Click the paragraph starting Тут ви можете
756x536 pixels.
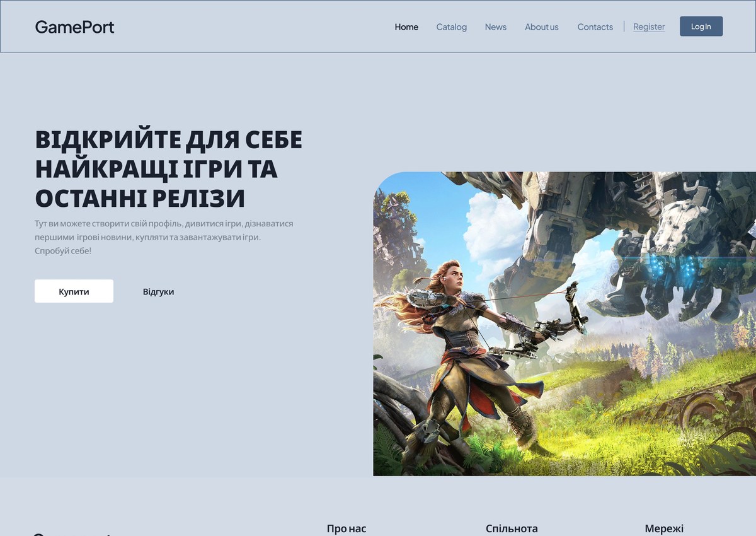pyautogui.click(x=164, y=237)
